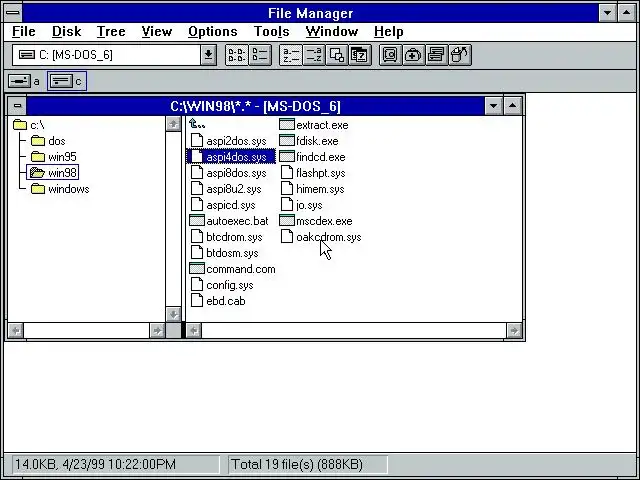The height and width of the screenshot is (480, 640).
Task: Click the findcd.exe program icon
Action: click(287, 157)
